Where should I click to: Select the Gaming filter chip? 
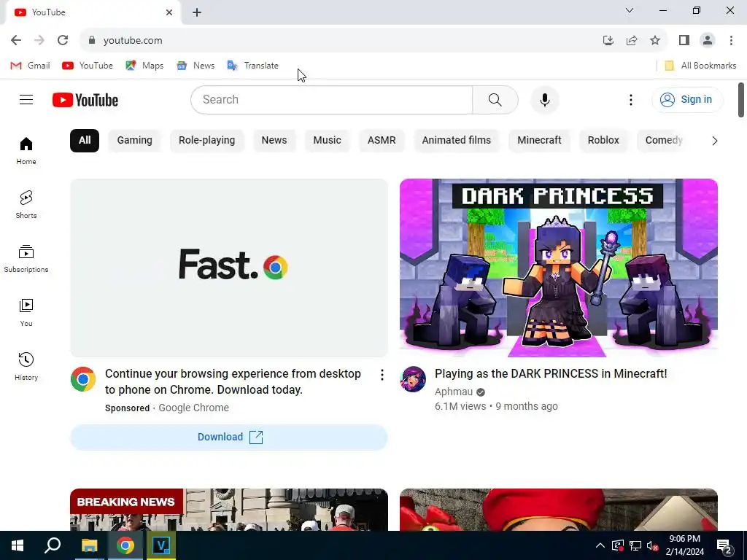click(x=135, y=141)
